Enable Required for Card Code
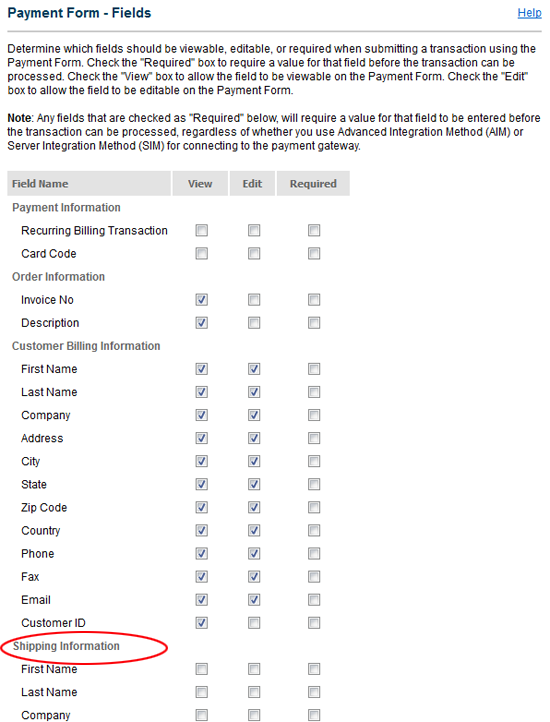This screenshot has height=722, width=550. pyautogui.click(x=314, y=253)
